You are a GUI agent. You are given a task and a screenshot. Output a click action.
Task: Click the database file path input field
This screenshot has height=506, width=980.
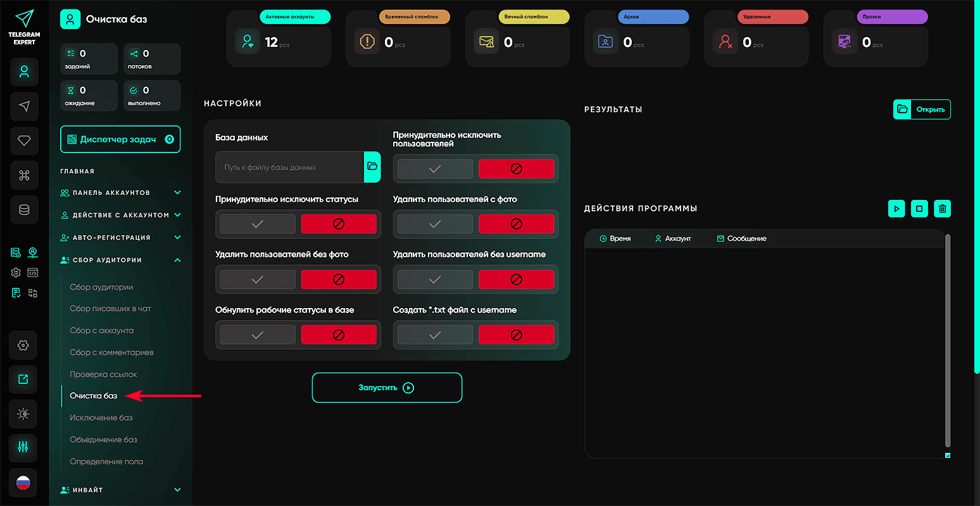tap(289, 167)
